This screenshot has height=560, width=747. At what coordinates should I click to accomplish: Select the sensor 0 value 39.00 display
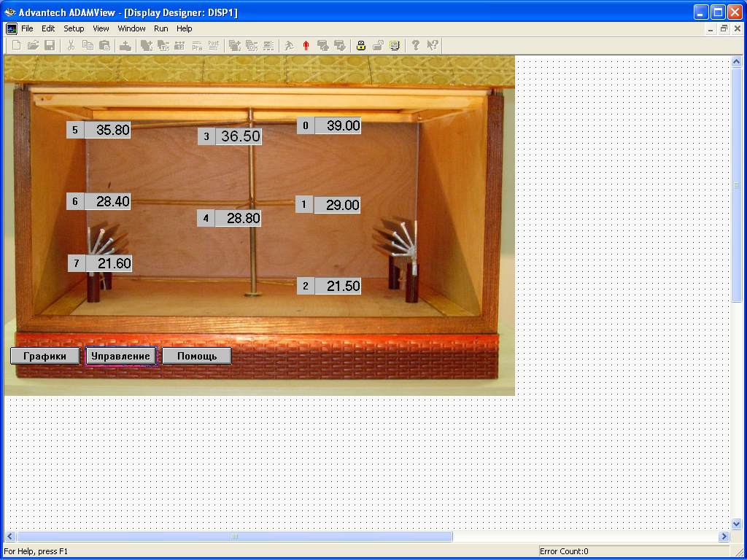[338, 125]
